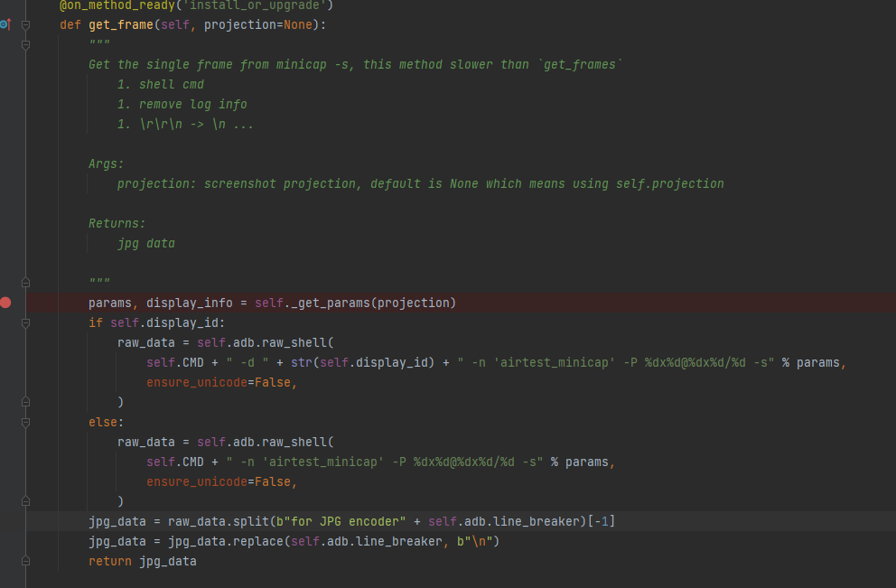Click the '1. shell cmd' docstring line

pyautogui.click(x=161, y=85)
